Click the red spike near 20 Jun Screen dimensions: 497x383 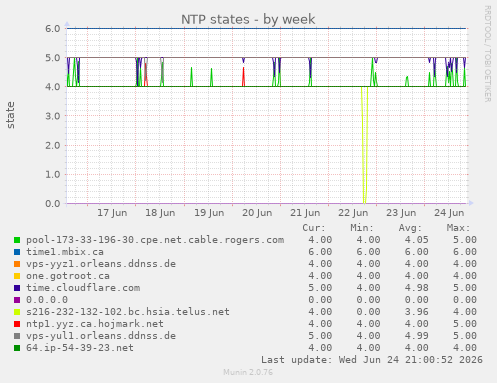coord(243,77)
